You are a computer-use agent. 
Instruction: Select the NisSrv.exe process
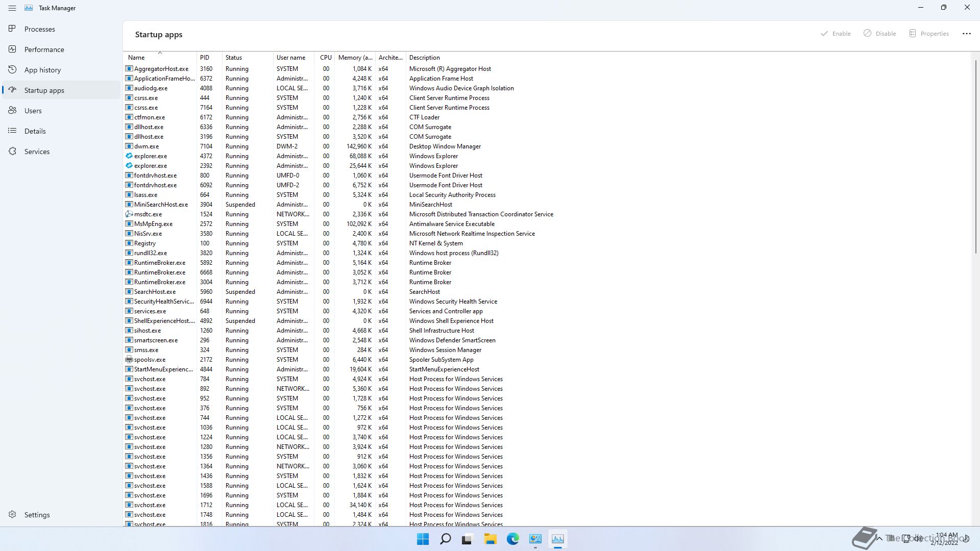[547, 234]
